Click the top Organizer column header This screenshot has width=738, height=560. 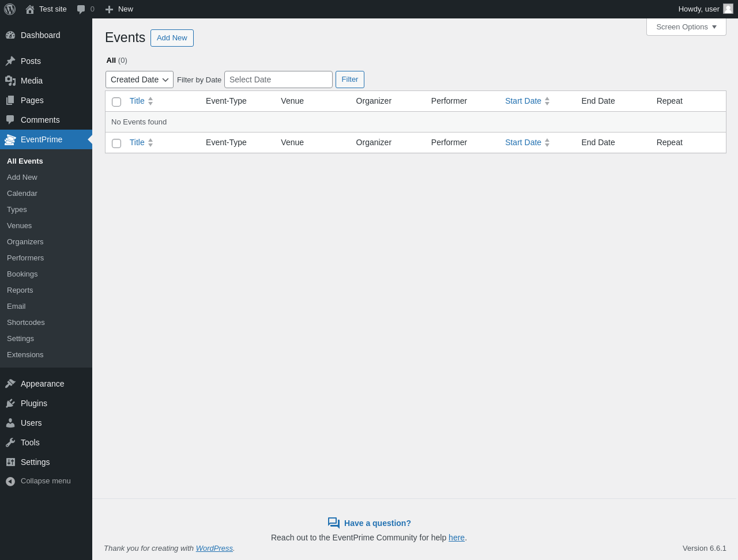click(374, 101)
